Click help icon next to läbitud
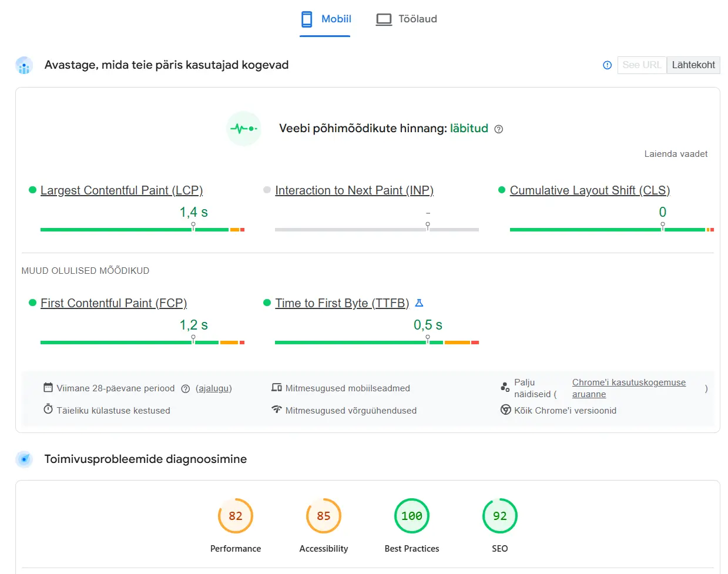728x574 pixels. click(499, 129)
